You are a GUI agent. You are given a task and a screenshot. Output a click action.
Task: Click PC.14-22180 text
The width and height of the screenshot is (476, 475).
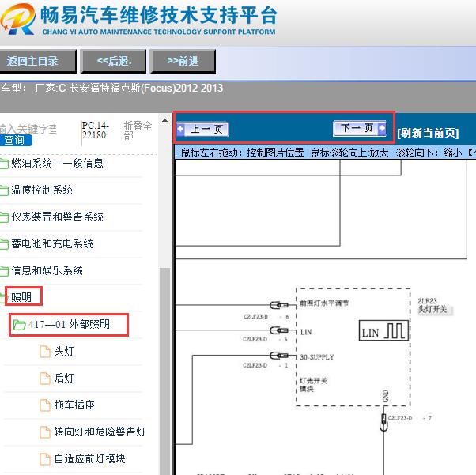pyautogui.click(x=95, y=130)
